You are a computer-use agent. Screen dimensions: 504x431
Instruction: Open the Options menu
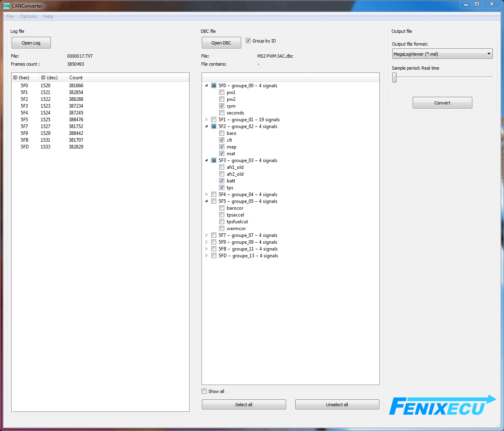point(28,16)
